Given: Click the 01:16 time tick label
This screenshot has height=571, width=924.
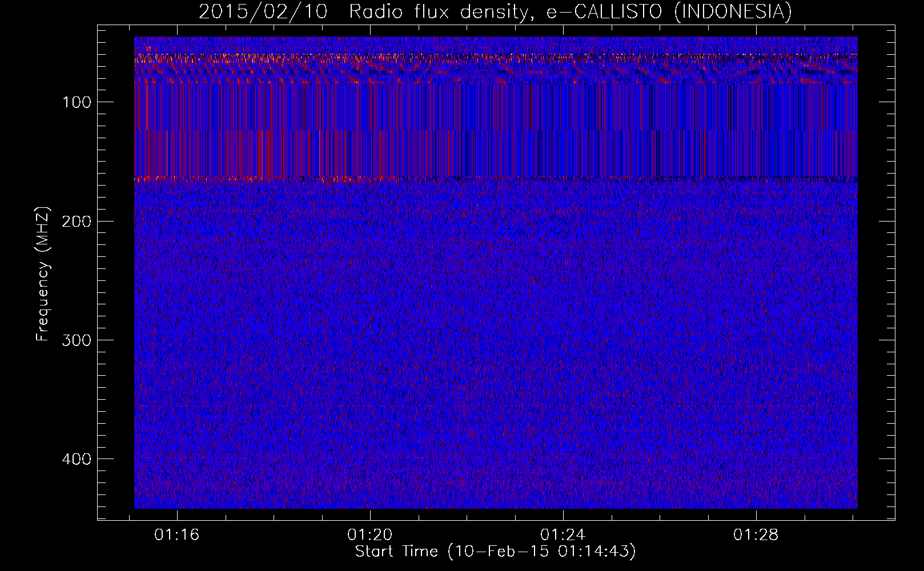Looking at the screenshot, I should [177, 535].
